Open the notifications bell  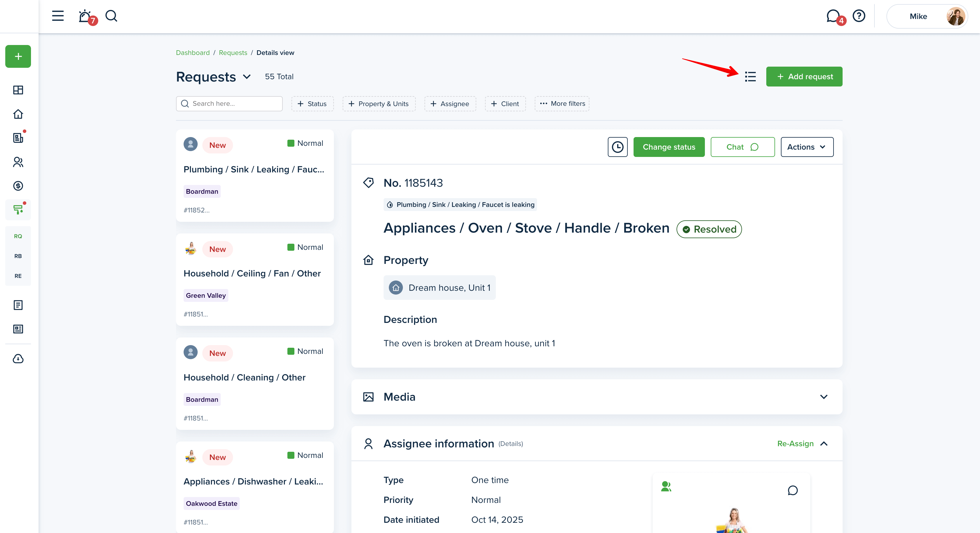[84, 16]
